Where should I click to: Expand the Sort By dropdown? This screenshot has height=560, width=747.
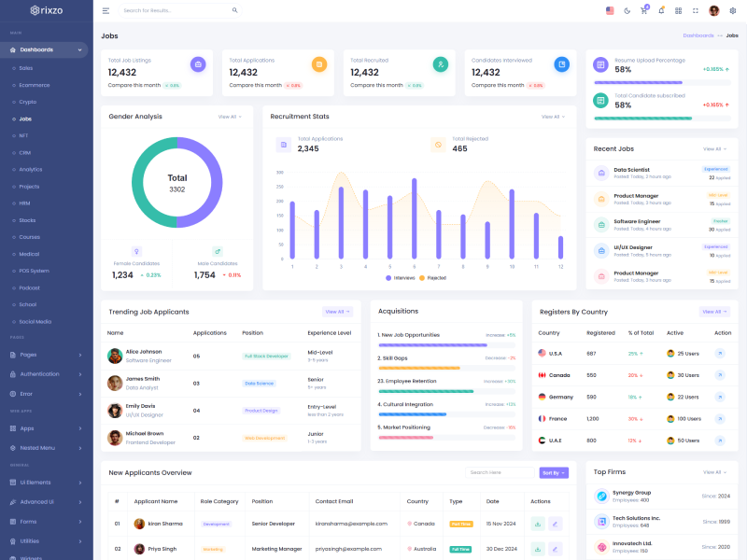(553, 473)
